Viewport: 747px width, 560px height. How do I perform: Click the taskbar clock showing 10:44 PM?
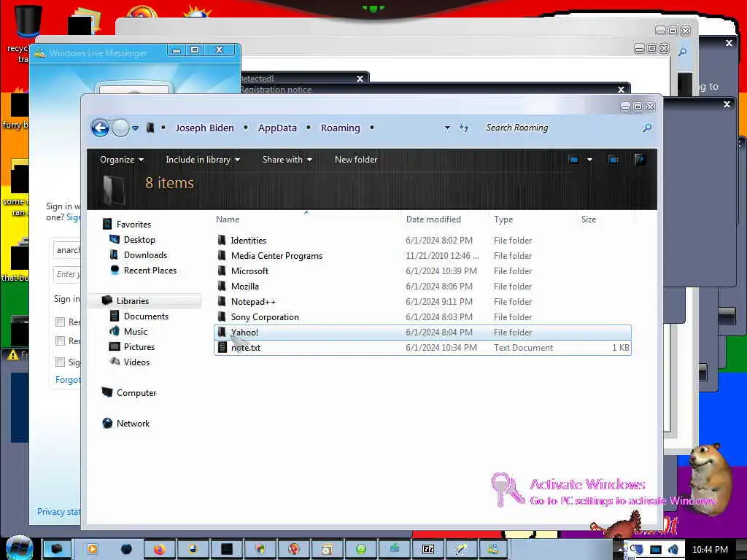710,550
